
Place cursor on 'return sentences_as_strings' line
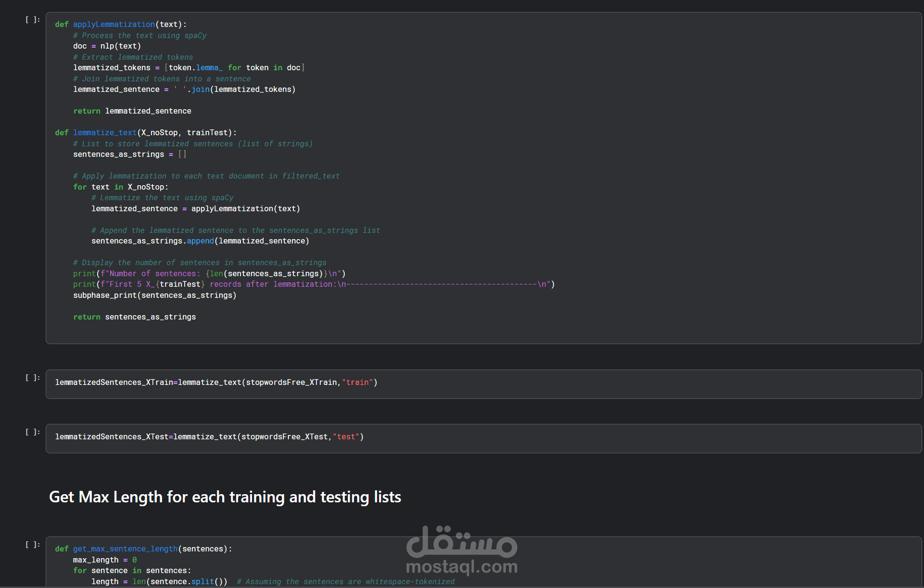pos(135,317)
